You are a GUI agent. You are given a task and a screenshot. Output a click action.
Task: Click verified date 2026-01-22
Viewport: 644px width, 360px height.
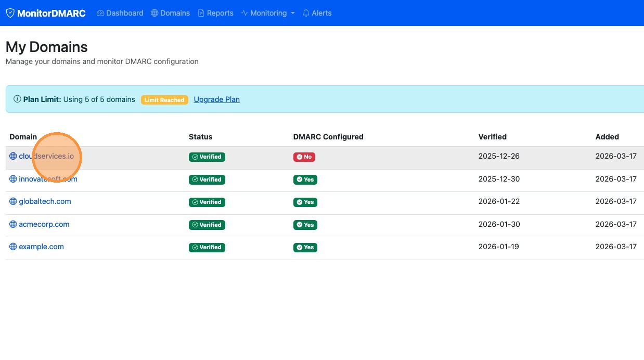[499, 201]
